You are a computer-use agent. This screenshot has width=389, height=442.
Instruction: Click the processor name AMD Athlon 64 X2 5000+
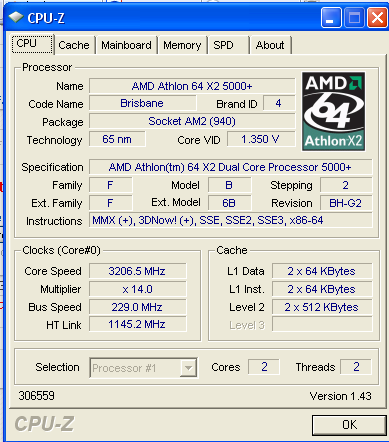click(x=192, y=86)
